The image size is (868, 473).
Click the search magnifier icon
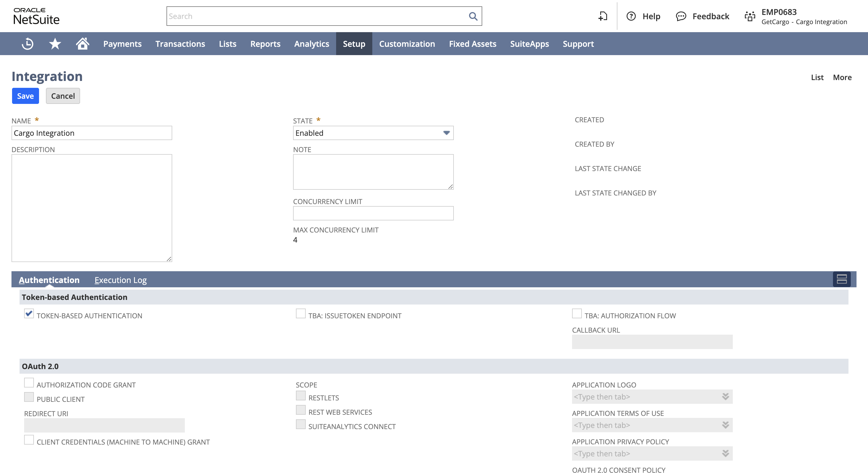(x=473, y=16)
